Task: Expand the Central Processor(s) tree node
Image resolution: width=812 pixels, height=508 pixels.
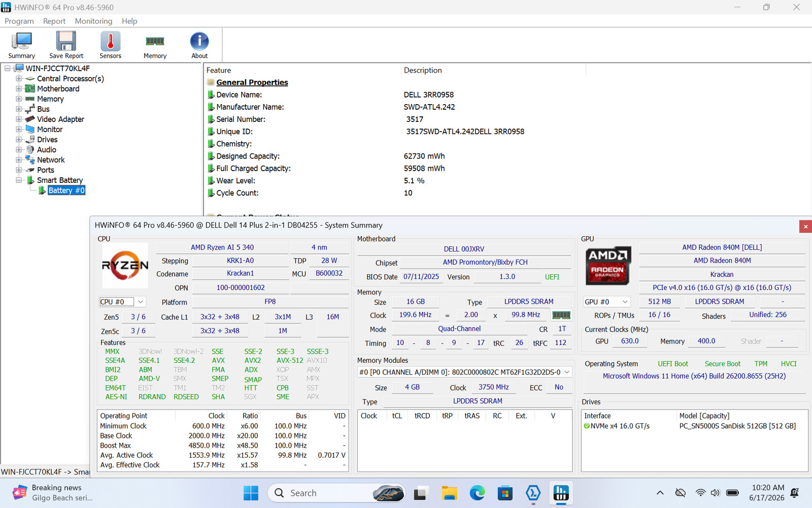Action: [19, 79]
